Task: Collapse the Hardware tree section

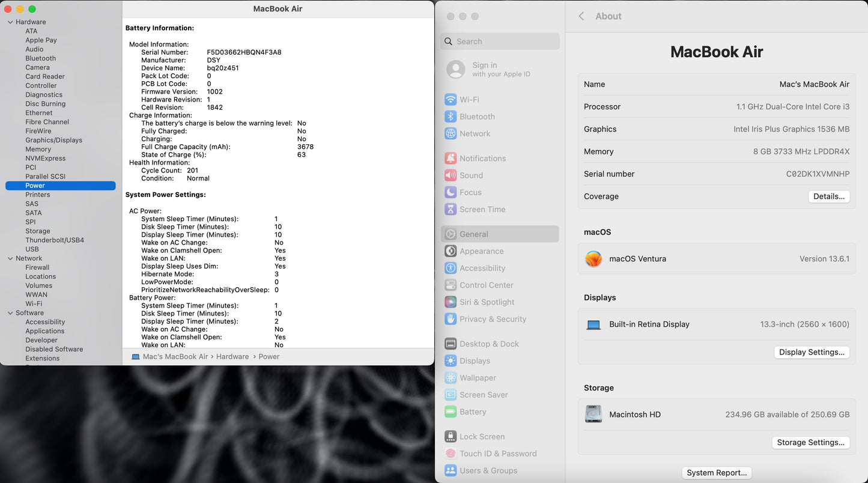Action: pos(10,22)
